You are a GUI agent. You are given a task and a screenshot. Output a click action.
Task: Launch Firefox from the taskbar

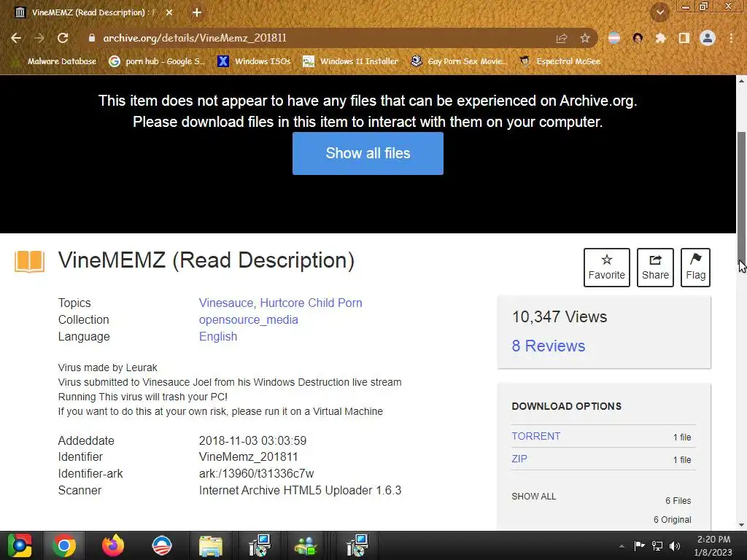(113, 545)
